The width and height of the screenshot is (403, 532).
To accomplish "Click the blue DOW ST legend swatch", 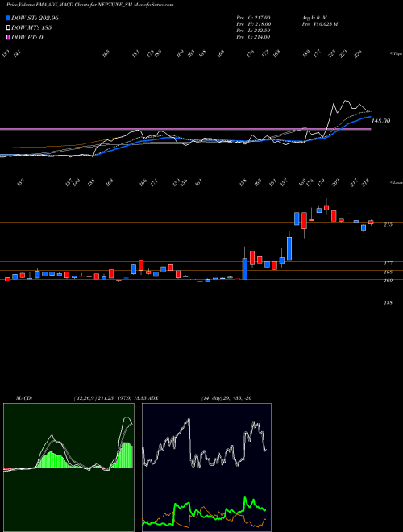I will click(x=9, y=19).
